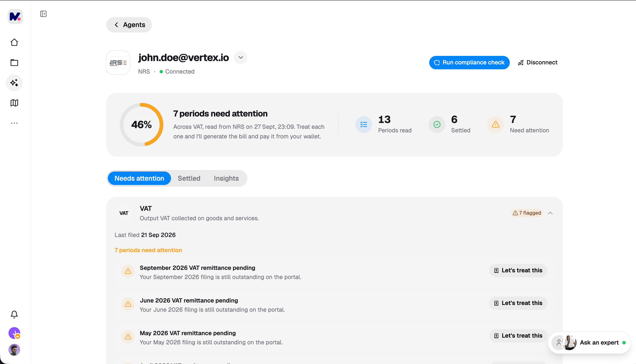Viewport: 636px width, 364px height.
Task: Switch to the Insights tab
Action: [226, 178]
